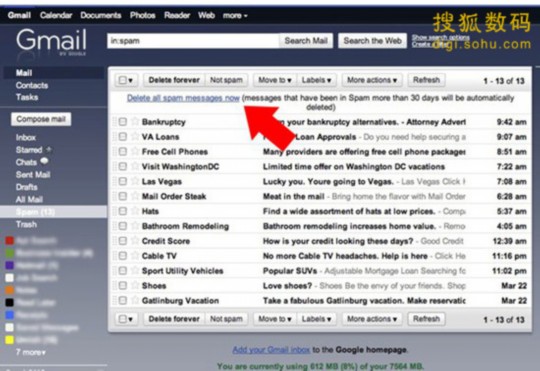
Task: Open Calendar in the top navigation bar
Action: click(x=56, y=16)
